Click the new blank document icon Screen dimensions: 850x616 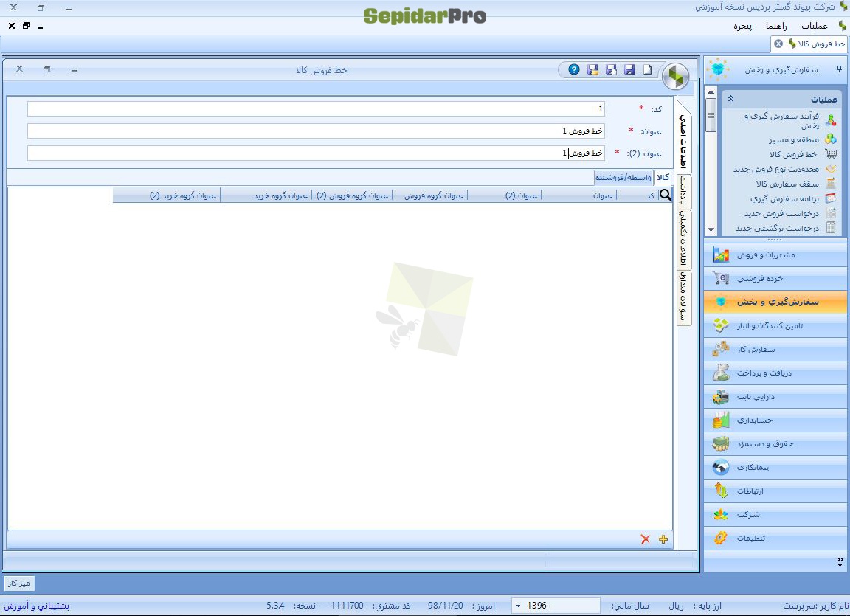(x=647, y=69)
